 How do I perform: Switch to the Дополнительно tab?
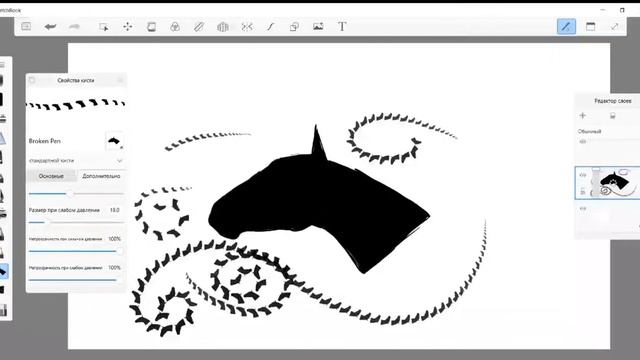coord(101,176)
